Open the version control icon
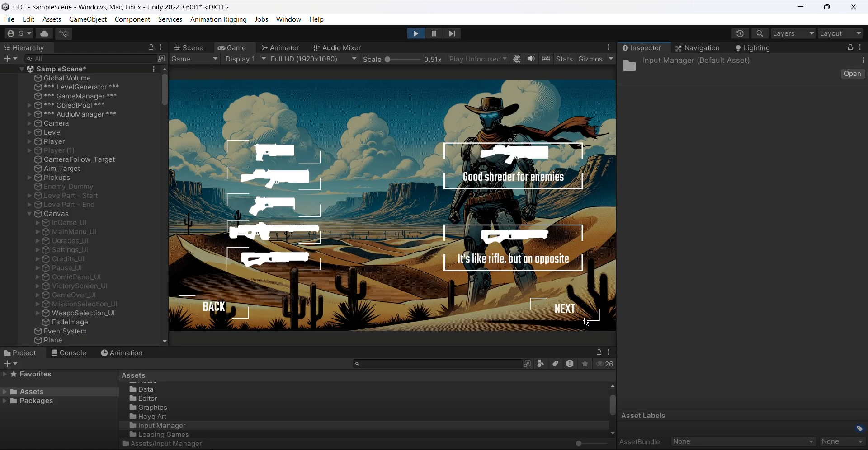This screenshot has width=868, height=450. point(64,33)
